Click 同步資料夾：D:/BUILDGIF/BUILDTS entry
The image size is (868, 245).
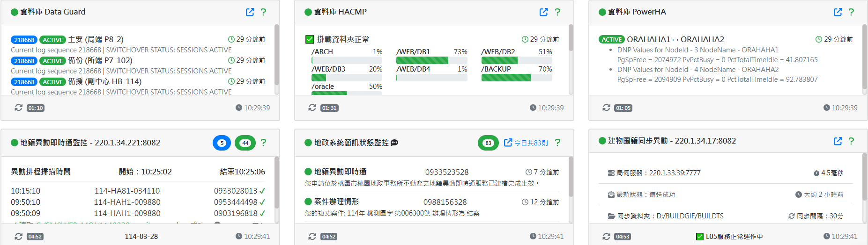[x=666, y=216]
